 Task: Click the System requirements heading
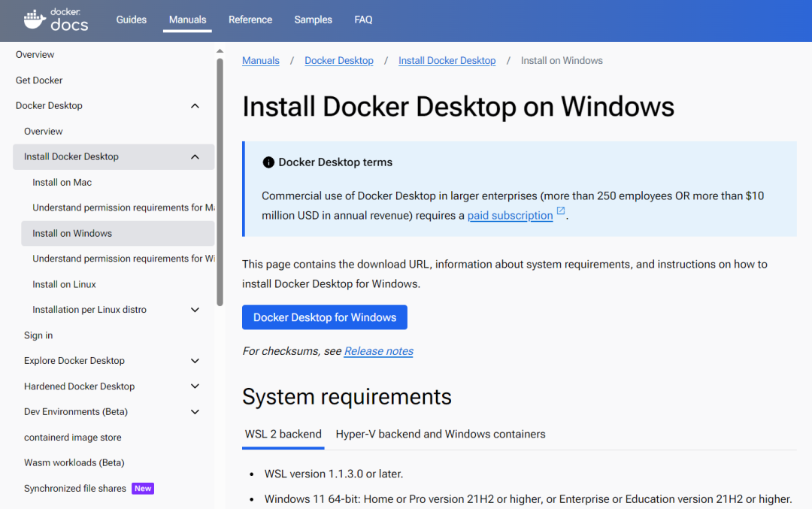tap(347, 397)
